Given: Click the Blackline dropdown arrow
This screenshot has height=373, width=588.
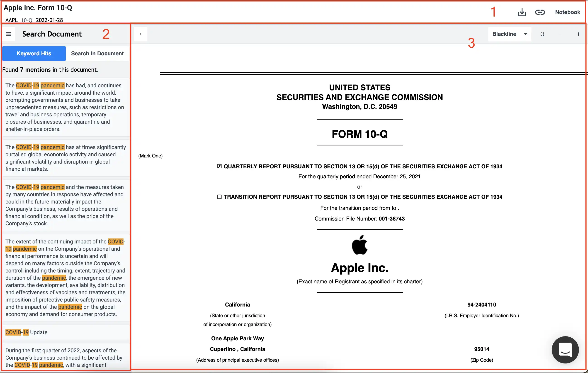Looking at the screenshot, I should tap(525, 34).
